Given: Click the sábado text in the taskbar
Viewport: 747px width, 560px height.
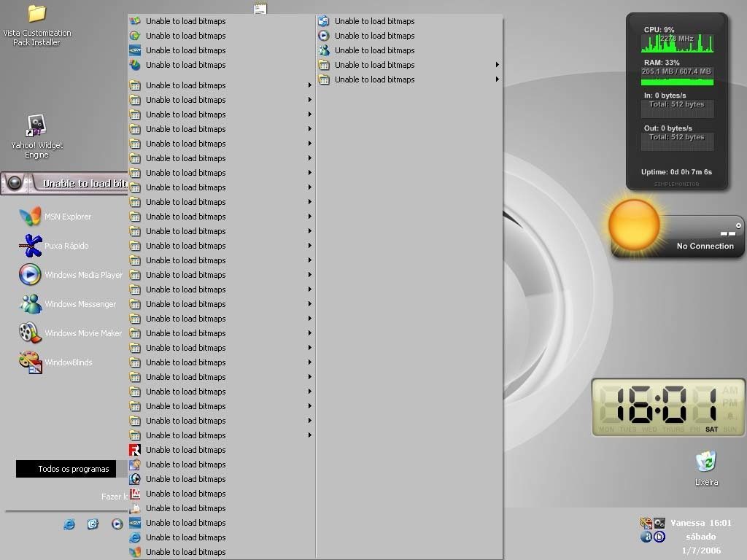Looking at the screenshot, I should coord(701,537).
